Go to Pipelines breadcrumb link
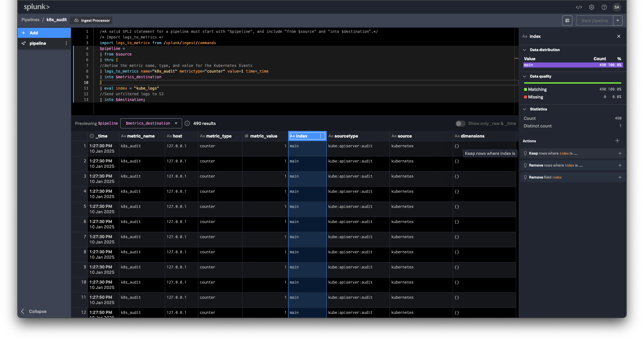644x341 pixels. [30, 20]
